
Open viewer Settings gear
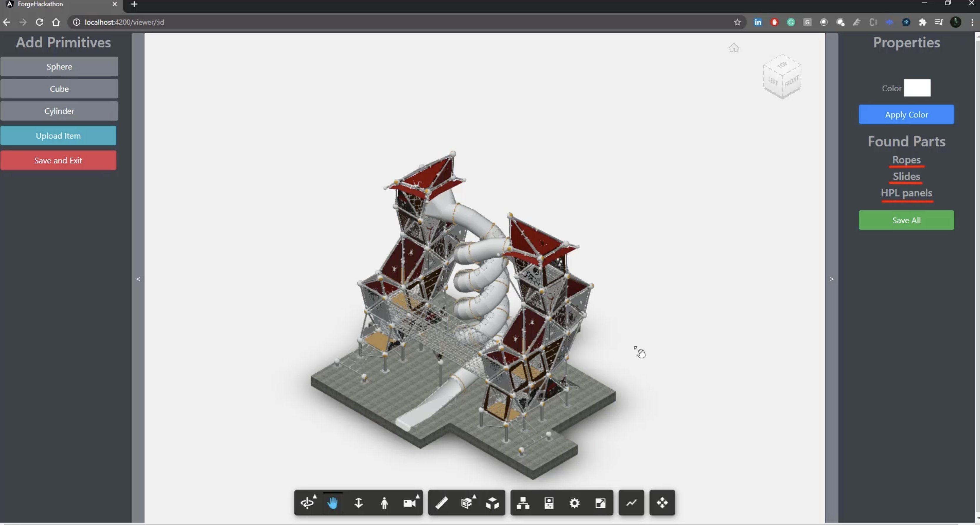574,503
